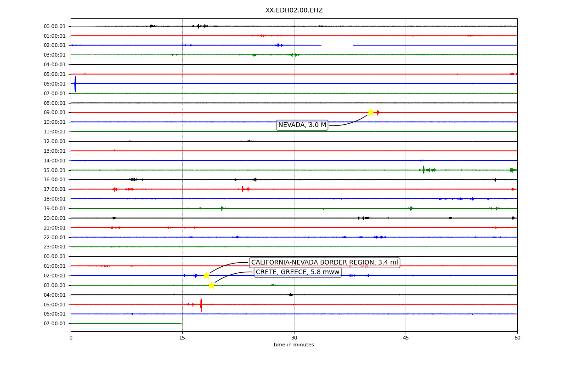
Task: Click the 12:00:01 row label
Action: tap(55, 141)
